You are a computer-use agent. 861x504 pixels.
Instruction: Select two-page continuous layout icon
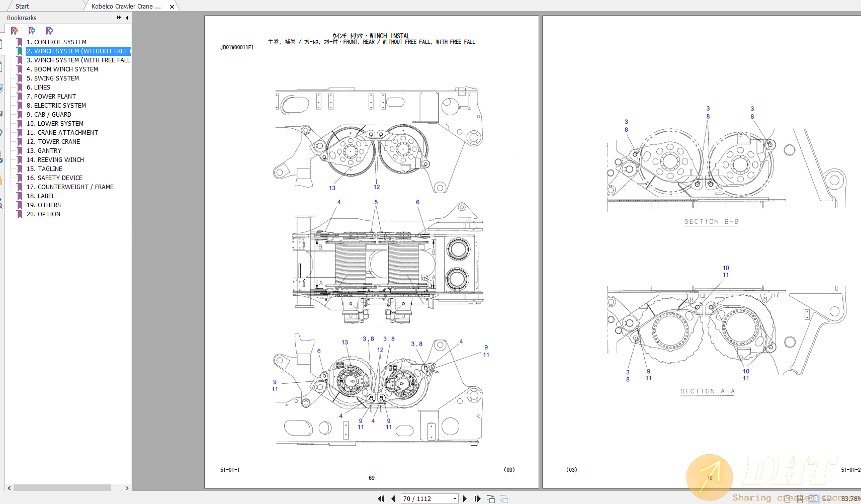826,498
